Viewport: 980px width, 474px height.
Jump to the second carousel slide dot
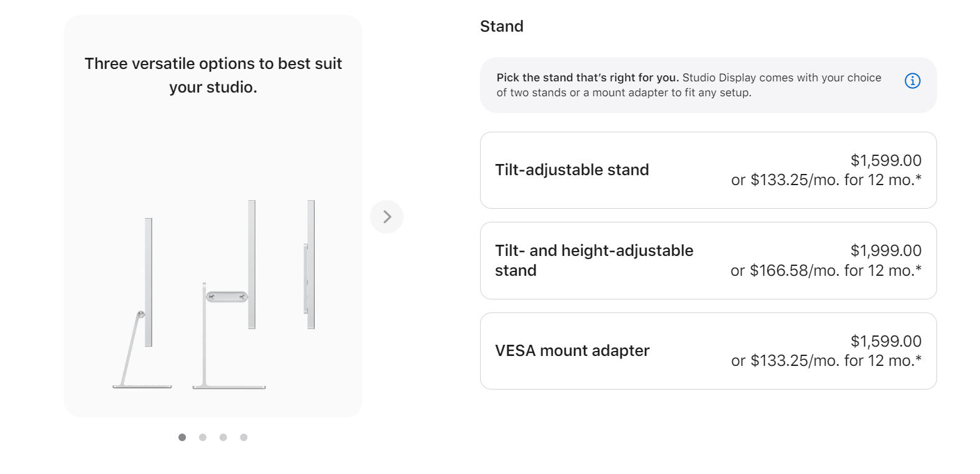click(x=203, y=437)
